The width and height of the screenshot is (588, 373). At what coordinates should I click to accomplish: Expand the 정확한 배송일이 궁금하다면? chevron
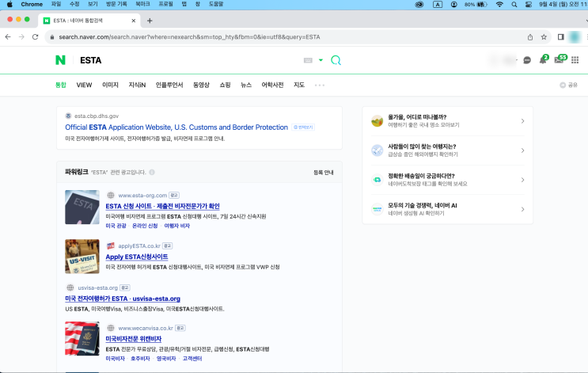pos(522,180)
